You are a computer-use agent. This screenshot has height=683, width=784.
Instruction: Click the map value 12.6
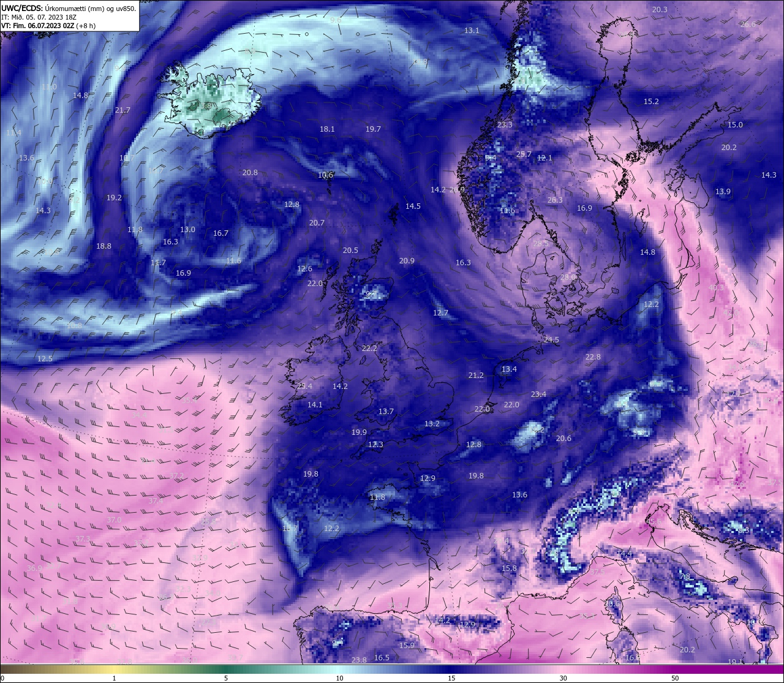click(304, 269)
